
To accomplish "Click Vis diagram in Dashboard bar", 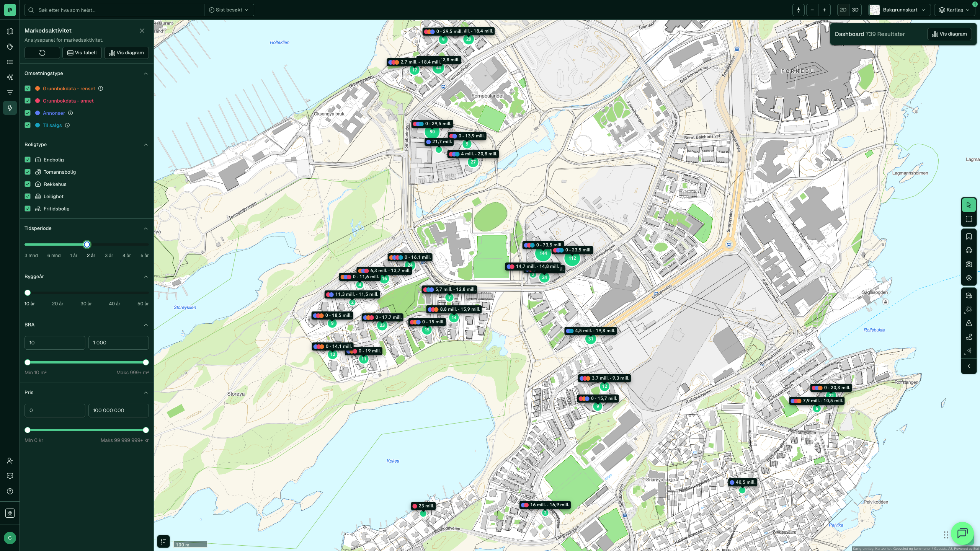I will point(949,34).
